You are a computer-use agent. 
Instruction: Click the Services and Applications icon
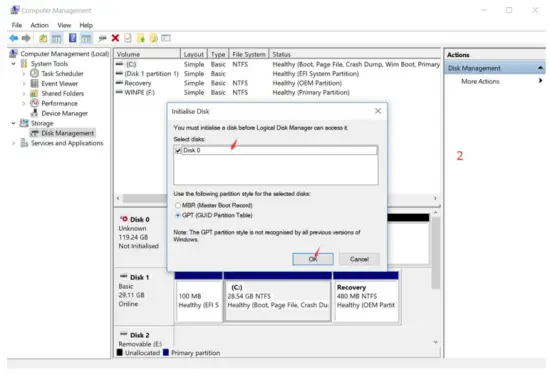click(24, 143)
